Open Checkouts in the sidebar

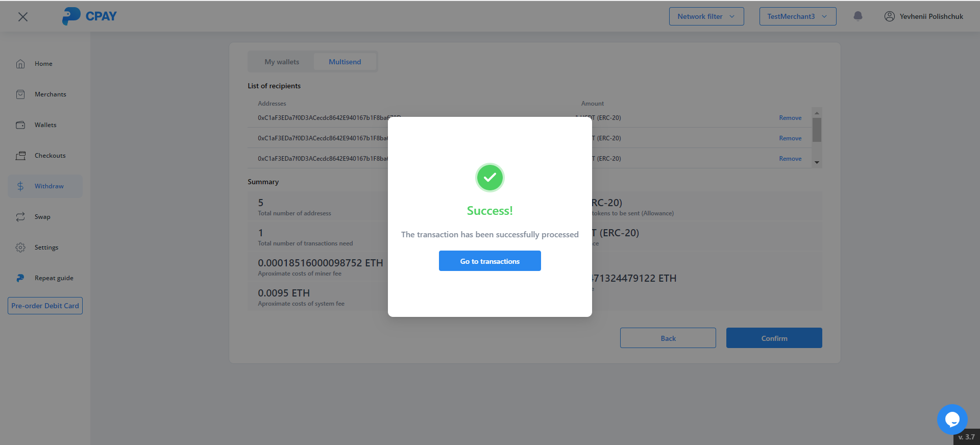[x=50, y=156]
